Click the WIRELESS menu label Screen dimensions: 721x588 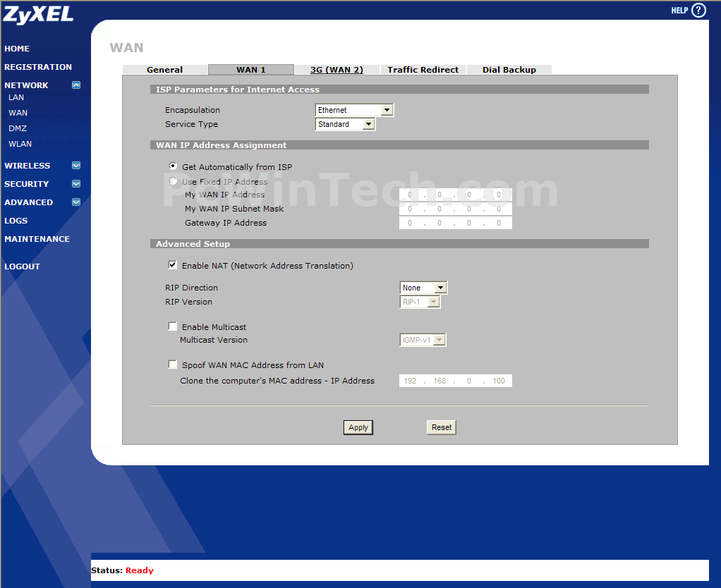27,166
